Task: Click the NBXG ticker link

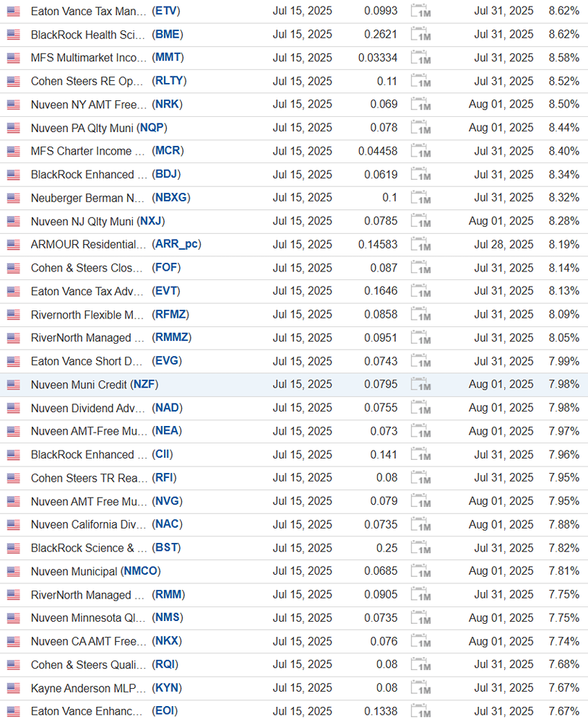Action: (171, 198)
